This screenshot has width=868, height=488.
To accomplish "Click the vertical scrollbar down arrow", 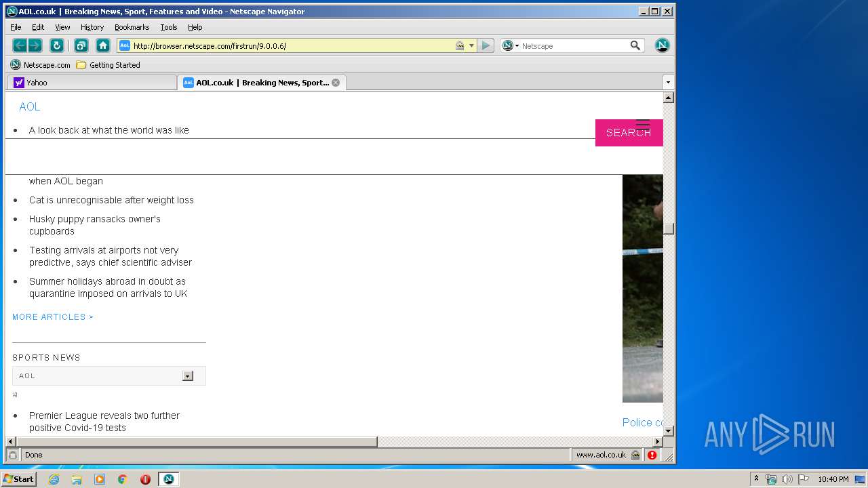I will (x=669, y=431).
